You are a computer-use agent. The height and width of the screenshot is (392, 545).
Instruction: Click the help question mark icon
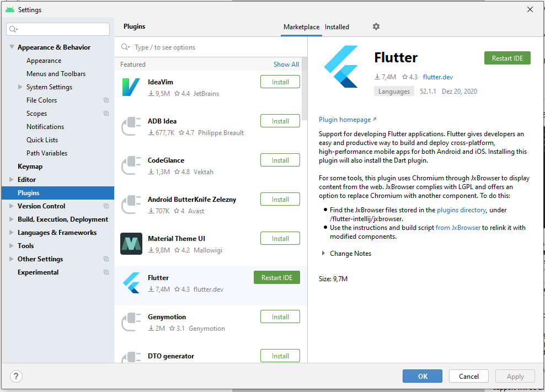click(16, 376)
